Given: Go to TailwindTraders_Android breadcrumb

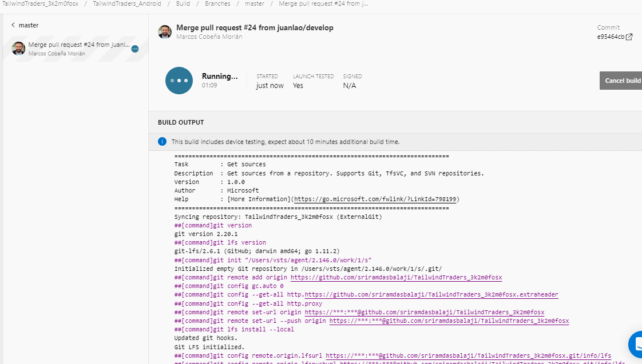Looking at the screenshot, I should click(x=127, y=3).
